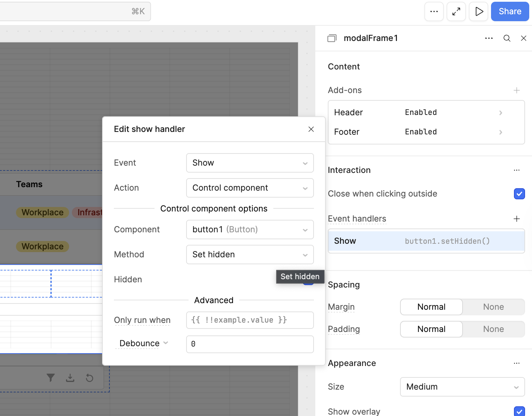Click the Add-ons plus icon
Viewport: 532px width, 416px height.
[x=516, y=90]
